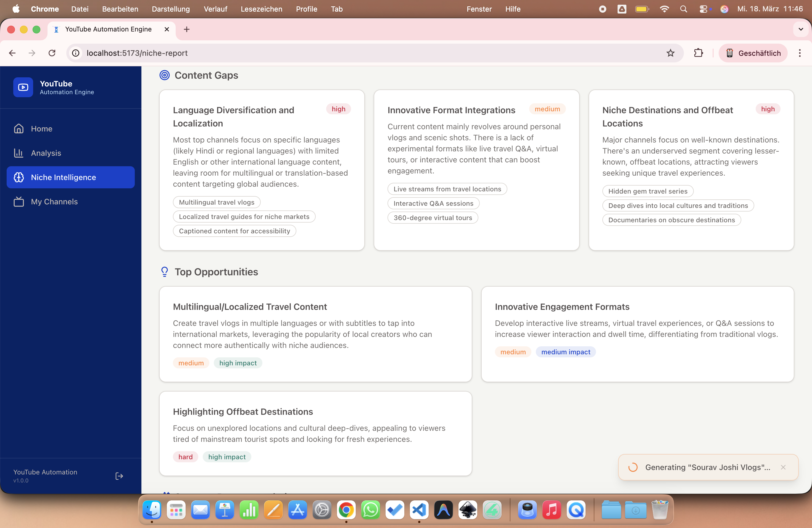
Task: Click the logout icon in sidebar footer
Action: click(119, 476)
